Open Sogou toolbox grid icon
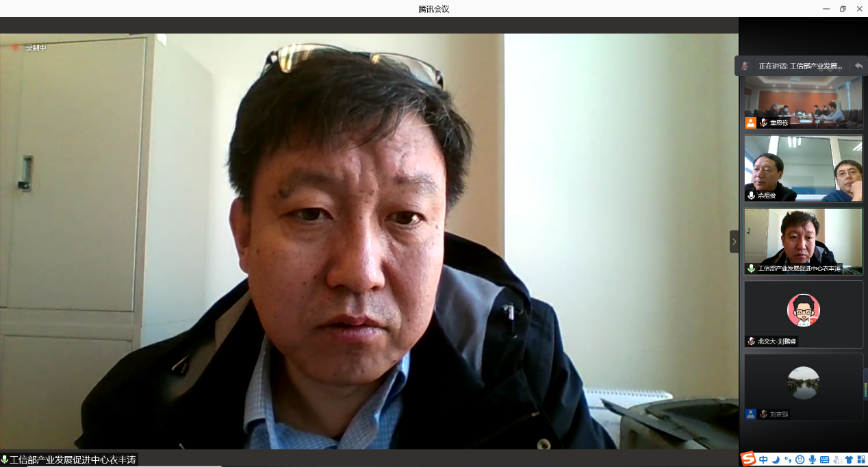 (861, 459)
